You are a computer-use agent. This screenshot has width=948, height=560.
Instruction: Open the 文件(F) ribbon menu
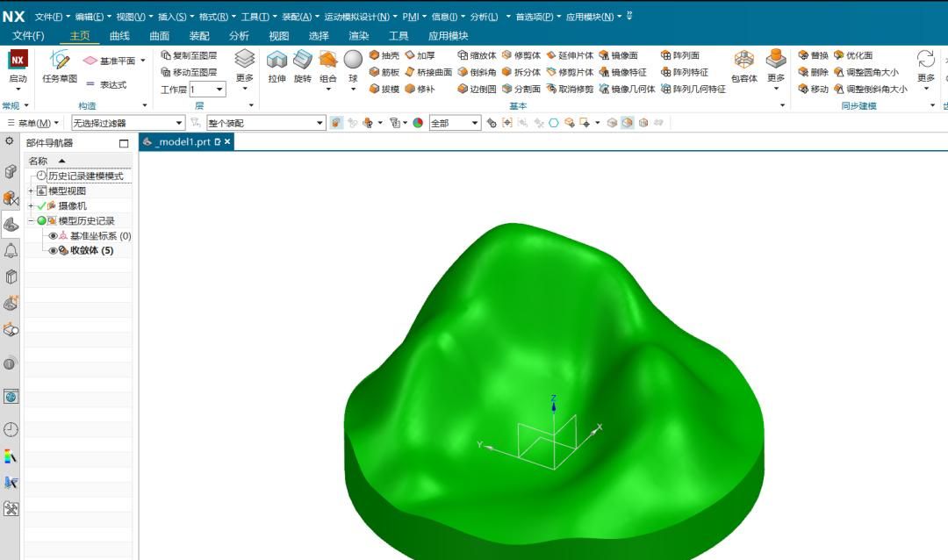[x=28, y=36]
